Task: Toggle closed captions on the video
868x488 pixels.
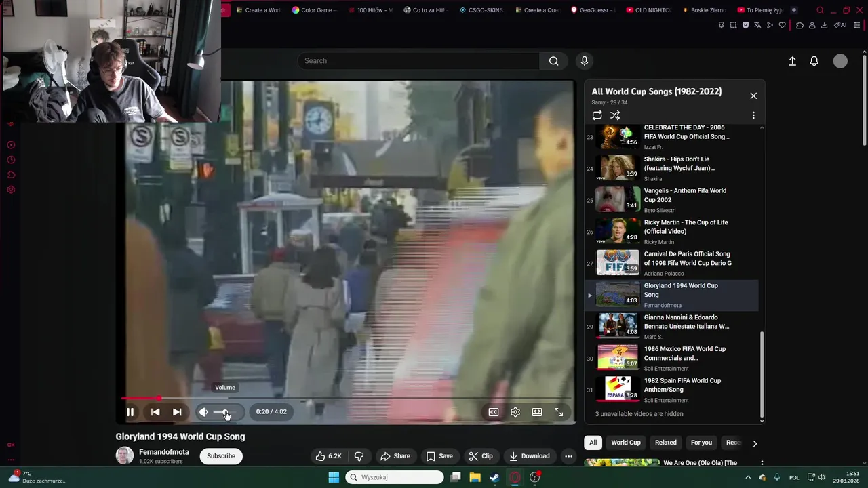Action: coord(494,411)
